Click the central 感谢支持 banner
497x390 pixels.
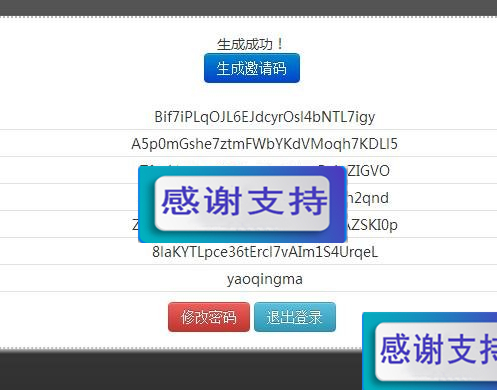[x=242, y=204]
